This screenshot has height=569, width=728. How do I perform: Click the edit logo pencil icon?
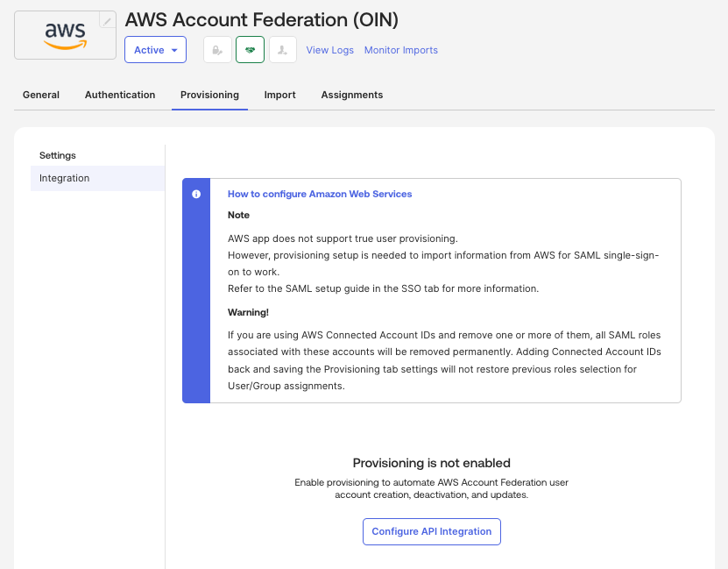(107, 20)
